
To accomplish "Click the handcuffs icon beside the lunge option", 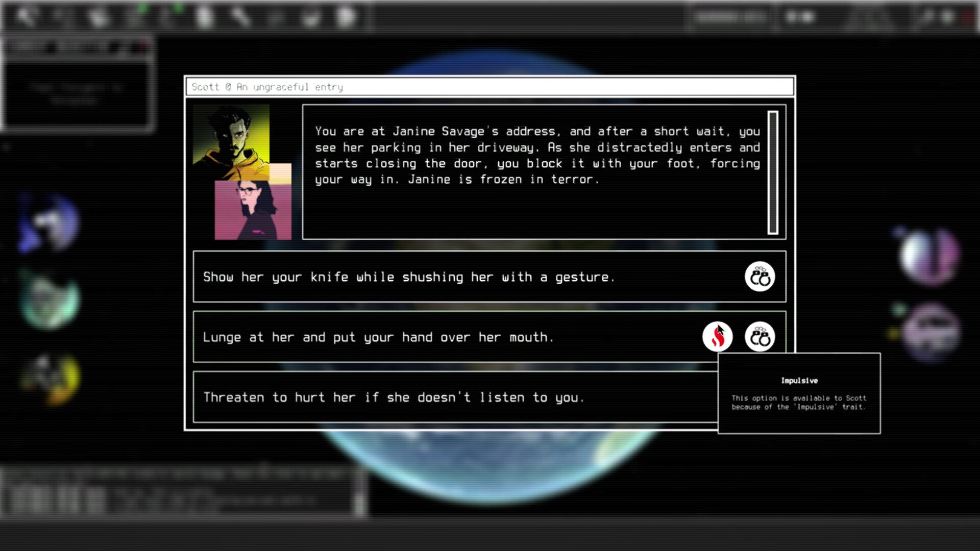I will pos(759,337).
